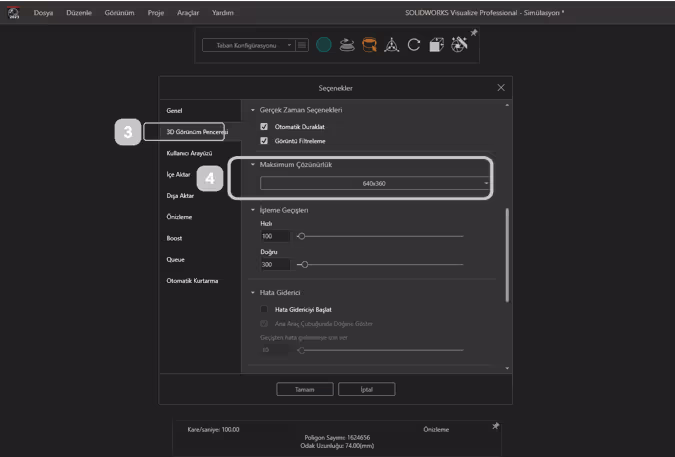
Task: Click the Hızlı value field showing 100
Action: point(275,236)
